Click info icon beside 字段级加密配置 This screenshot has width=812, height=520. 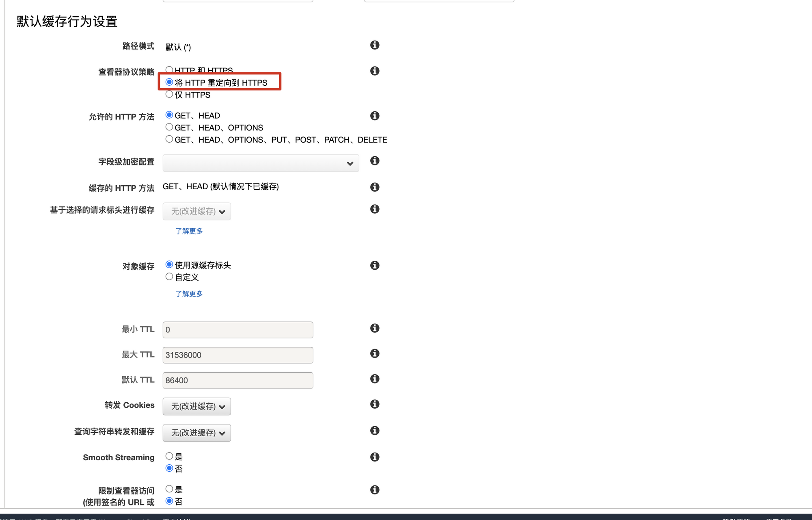coord(375,161)
